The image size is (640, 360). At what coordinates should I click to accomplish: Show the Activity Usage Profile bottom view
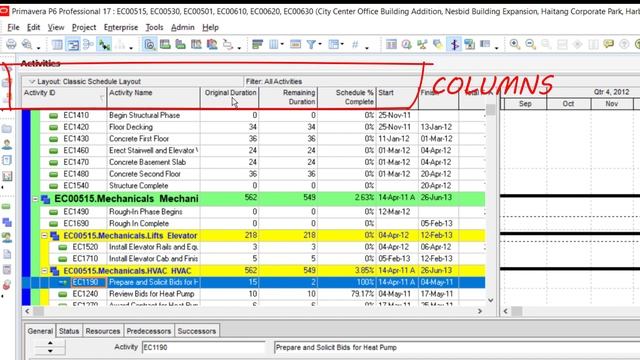tap(196, 44)
